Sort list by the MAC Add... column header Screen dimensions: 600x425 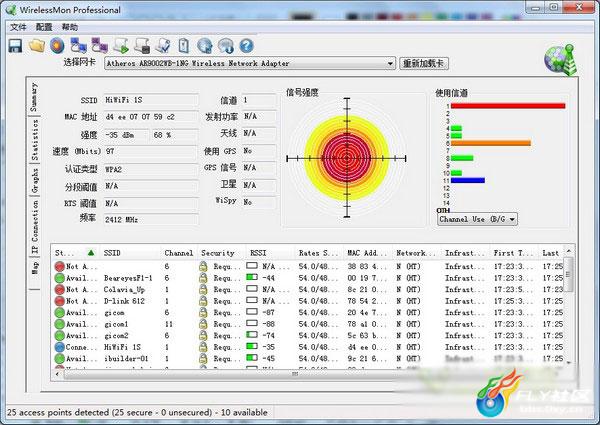pos(367,253)
